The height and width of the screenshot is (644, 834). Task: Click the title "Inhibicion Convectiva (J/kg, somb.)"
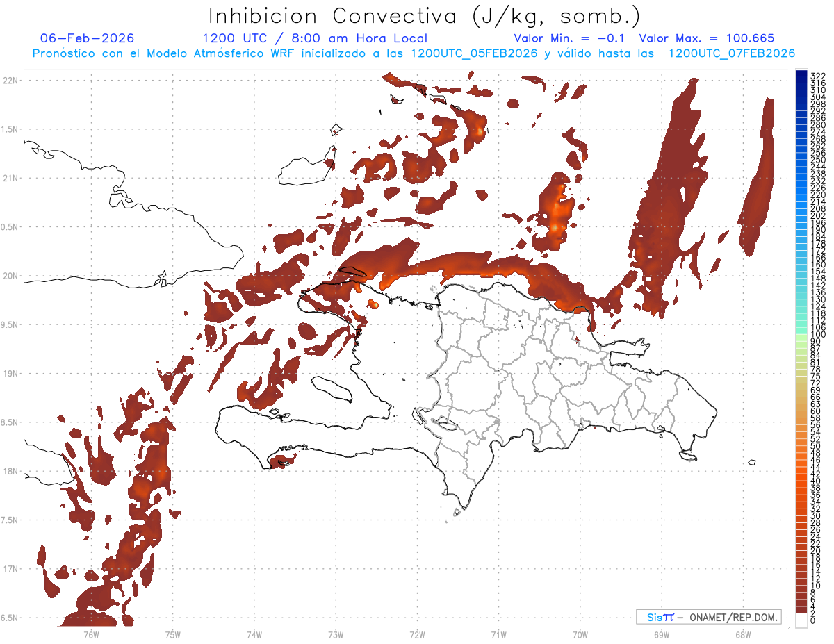[x=425, y=16]
